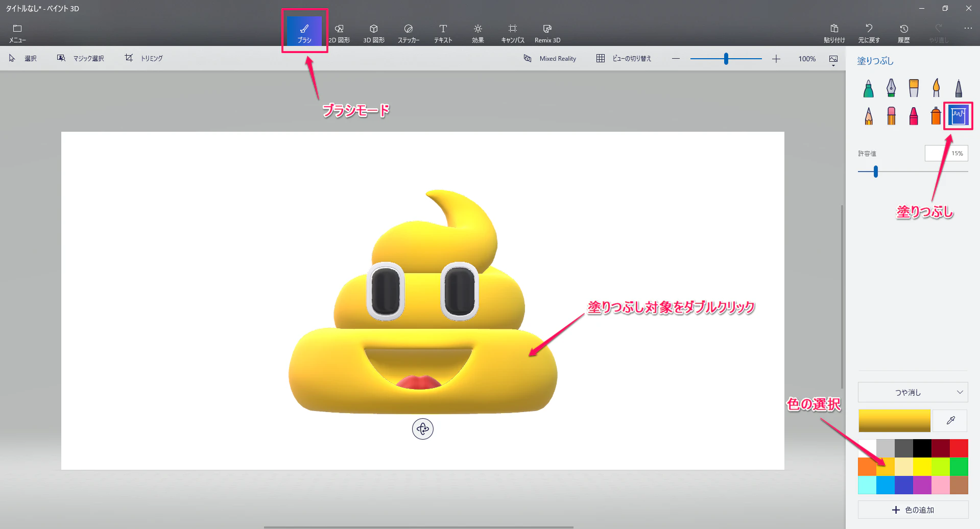Switch to the 3D 図形 tab
Image resolution: width=980 pixels, height=529 pixels.
point(374,33)
